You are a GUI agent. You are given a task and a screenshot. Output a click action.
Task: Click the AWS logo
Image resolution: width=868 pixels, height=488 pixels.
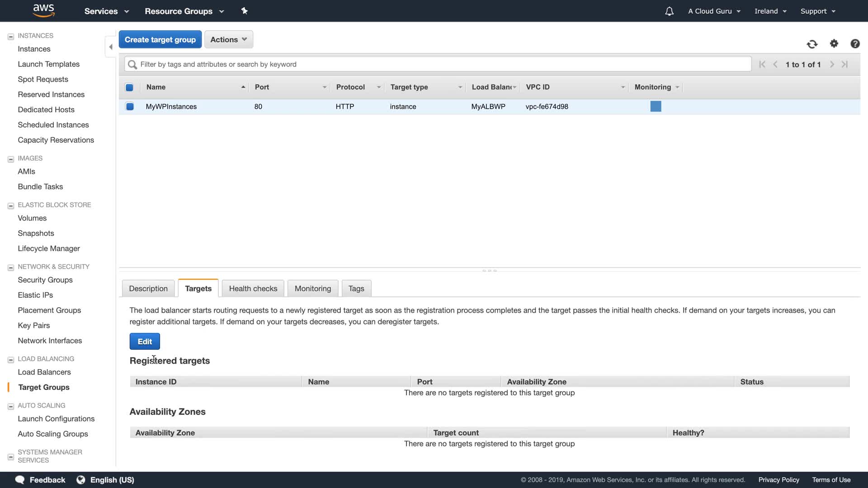[44, 10]
